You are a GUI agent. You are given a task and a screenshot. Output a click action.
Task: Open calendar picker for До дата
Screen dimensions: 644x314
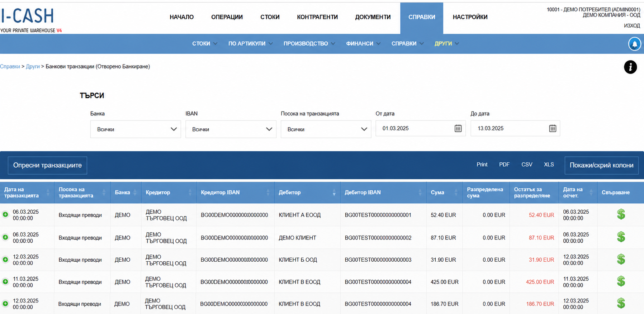553,128
